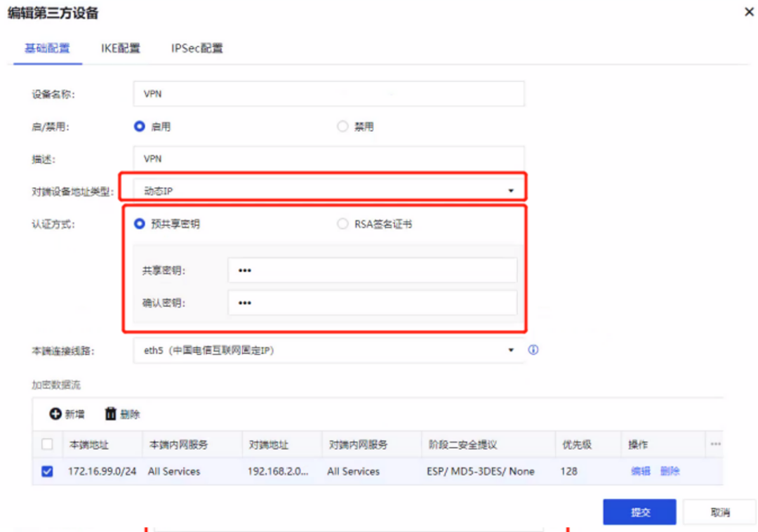Click 编辑 link in the data flow row
The image size is (758, 532).
(x=641, y=471)
